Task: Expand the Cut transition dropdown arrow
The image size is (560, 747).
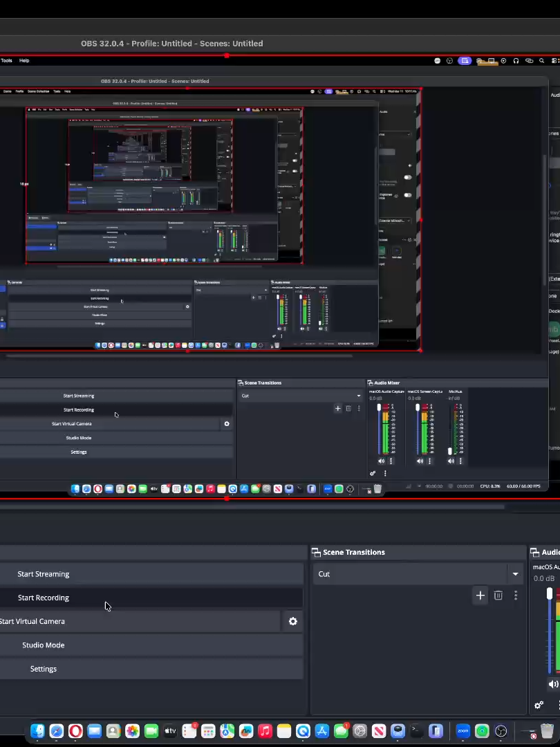Action: (x=515, y=574)
